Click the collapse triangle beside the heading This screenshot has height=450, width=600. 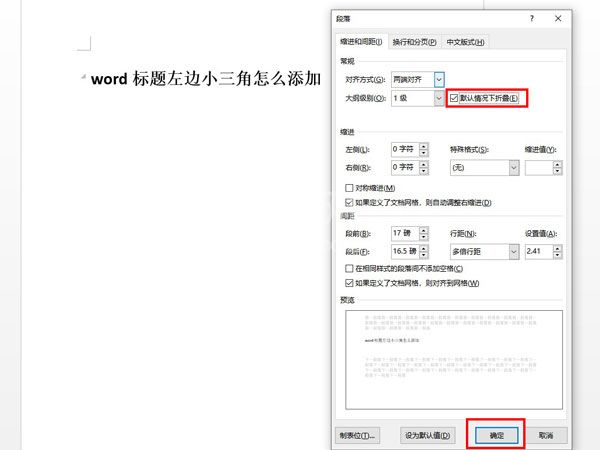click(83, 77)
